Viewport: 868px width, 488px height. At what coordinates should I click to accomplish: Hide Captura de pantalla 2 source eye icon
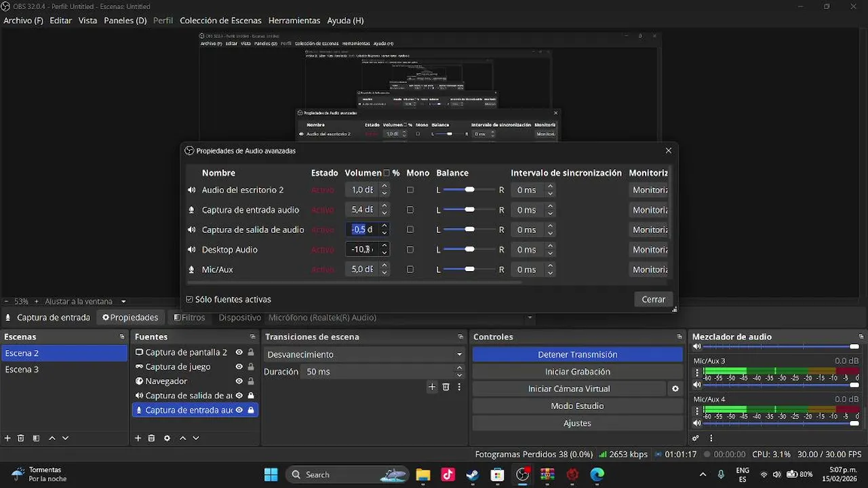239,352
